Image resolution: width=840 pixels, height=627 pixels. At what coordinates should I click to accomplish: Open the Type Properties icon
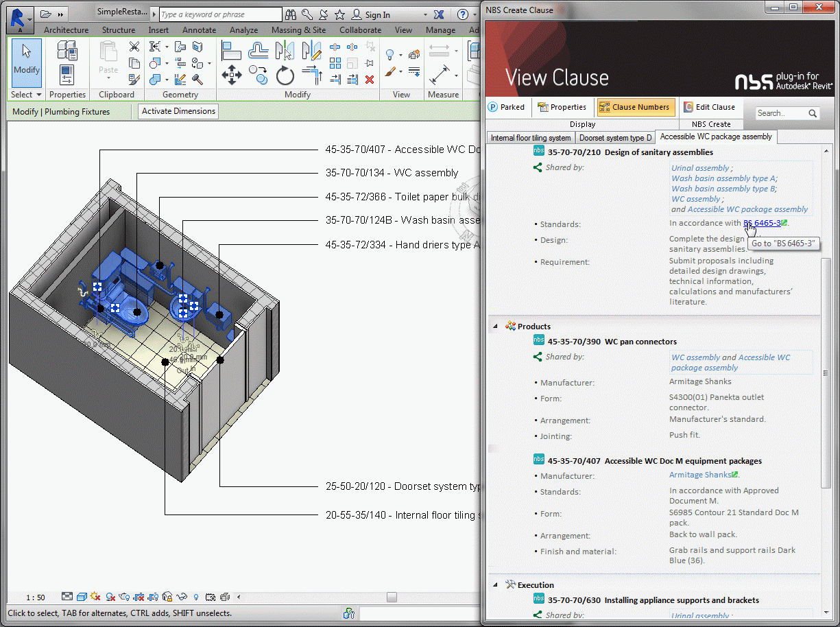click(x=67, y=49)
